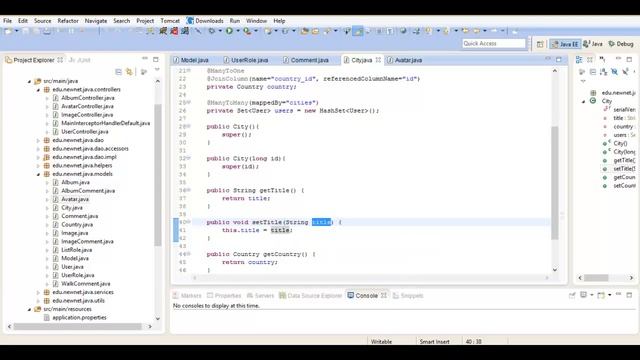Select application.properties in the tree
The height and width of the screenshot is (360, 640).
pyautogui.click(x=79, y=318)
